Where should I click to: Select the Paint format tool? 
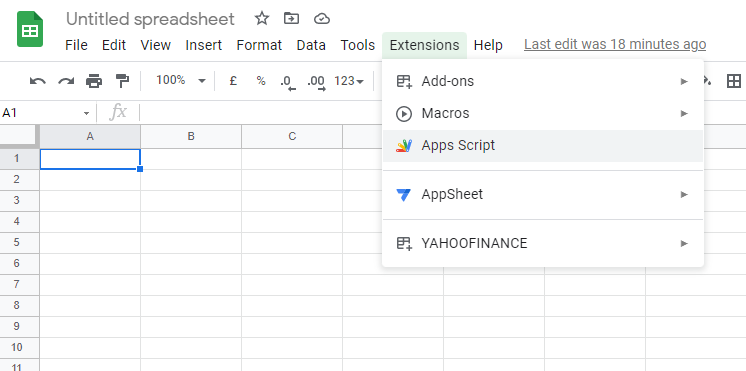[122, 81]
